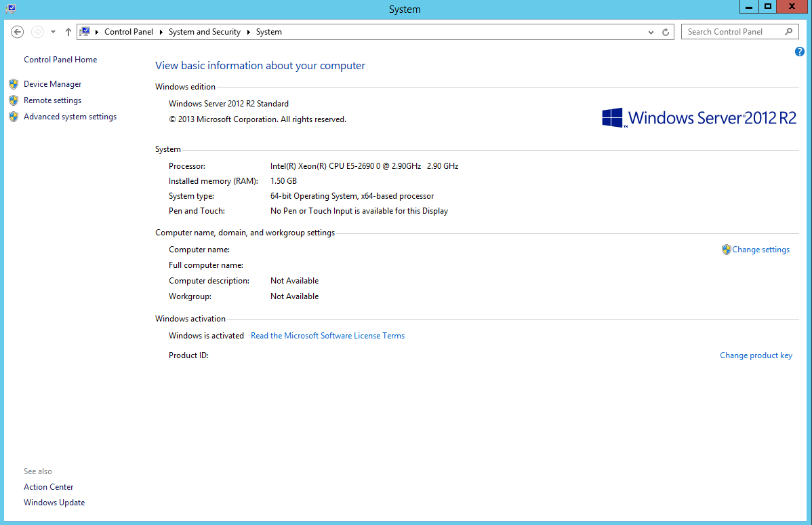This screenshot has height=525, width=812.
Task: Click Change product key
Action: tap(756, 355)
